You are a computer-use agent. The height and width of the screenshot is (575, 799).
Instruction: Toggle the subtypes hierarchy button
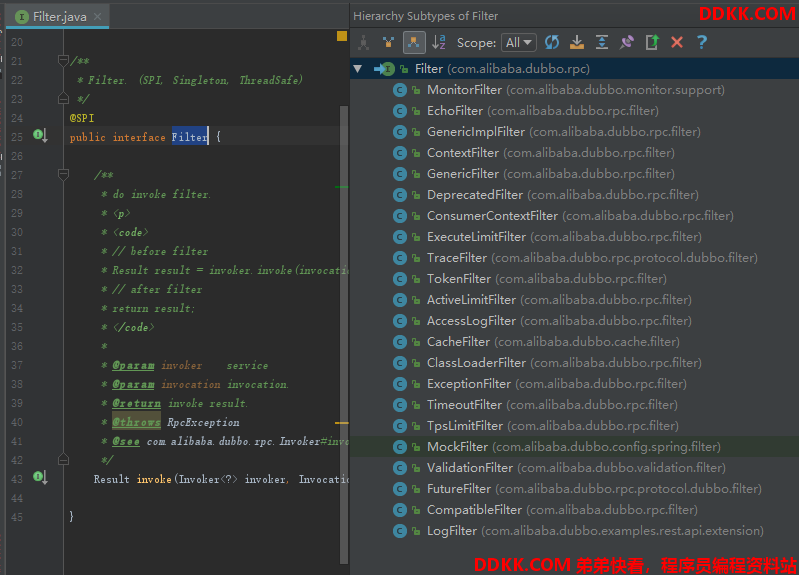[414, 42]
